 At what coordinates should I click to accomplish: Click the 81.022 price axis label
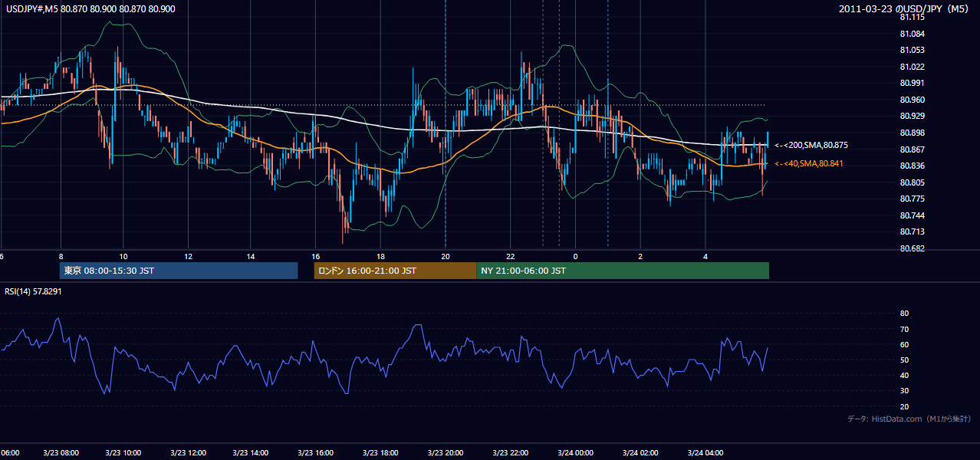[913, 67]
